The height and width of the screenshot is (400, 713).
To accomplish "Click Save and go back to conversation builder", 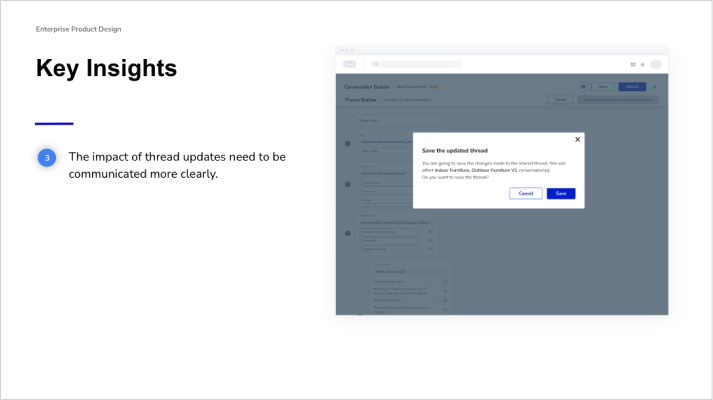I will point(620,100).
